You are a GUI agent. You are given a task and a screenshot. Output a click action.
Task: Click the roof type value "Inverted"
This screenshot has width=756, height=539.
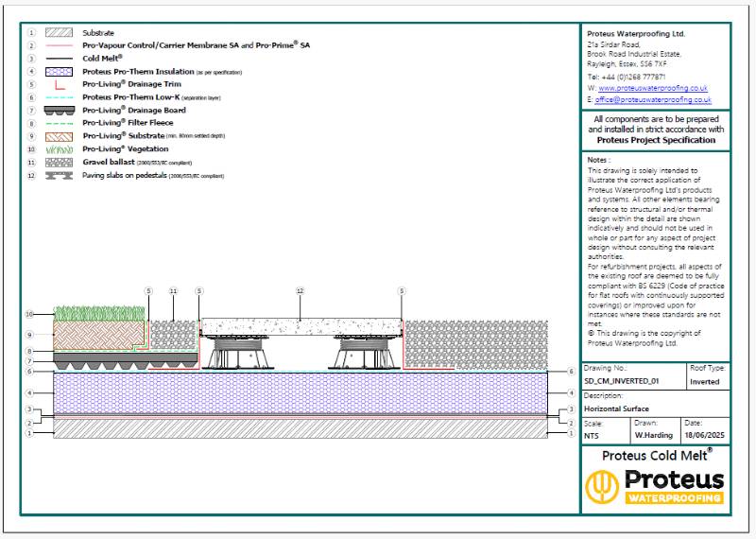coord(704,382)
